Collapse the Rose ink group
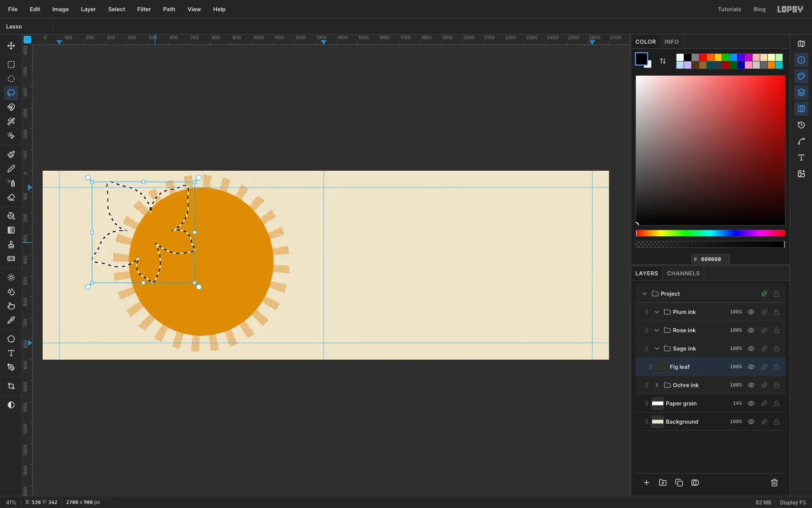Viewport: 812px width, 508px height. (x=657, y=330)
